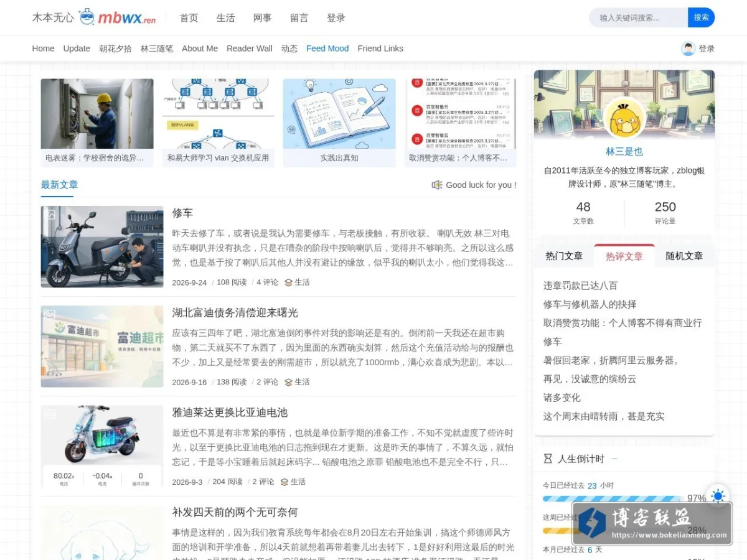Open 留言 in the top navigation
747x560 pixels.
pyautogui.click(x=299, y=18)
